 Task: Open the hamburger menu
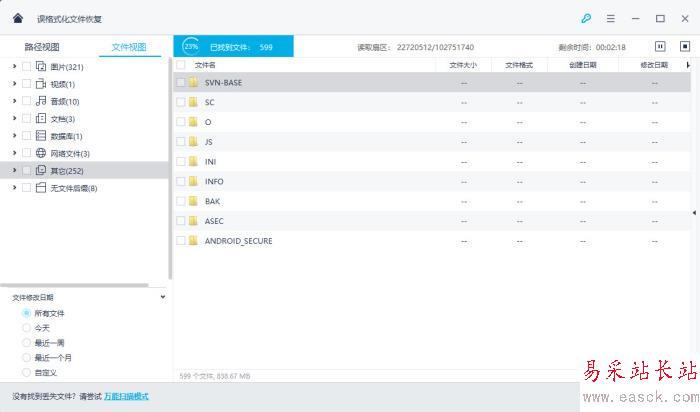click(x=611, y=18)
